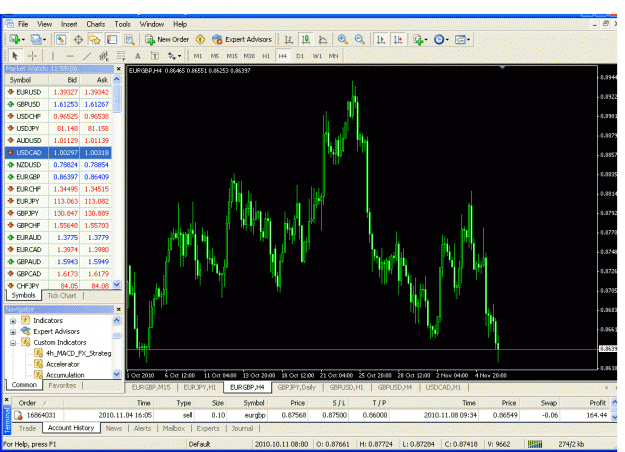Switch to candlestick chart icon
The width and height of the screenshot is (625, 452).
pyautogui.click(x=306, y=39)
